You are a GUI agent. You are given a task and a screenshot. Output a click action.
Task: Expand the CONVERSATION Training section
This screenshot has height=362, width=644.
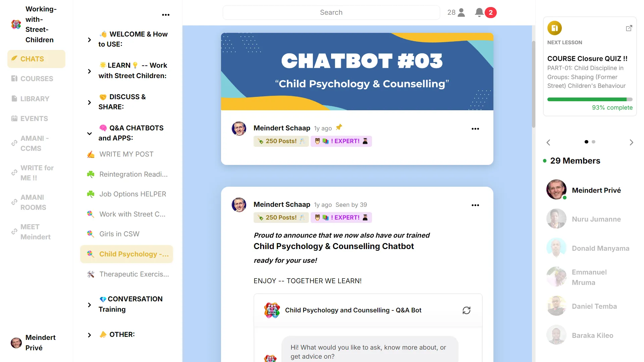[89, 305]
